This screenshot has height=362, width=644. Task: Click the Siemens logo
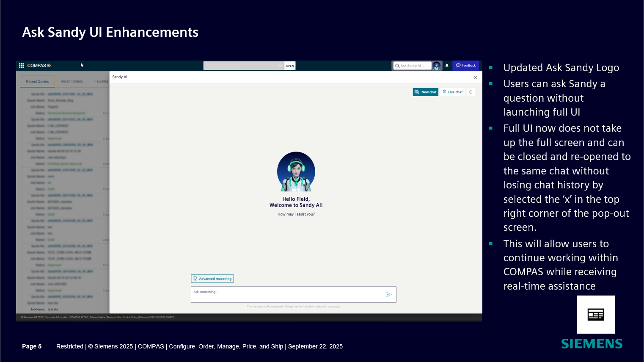[592, 344]
